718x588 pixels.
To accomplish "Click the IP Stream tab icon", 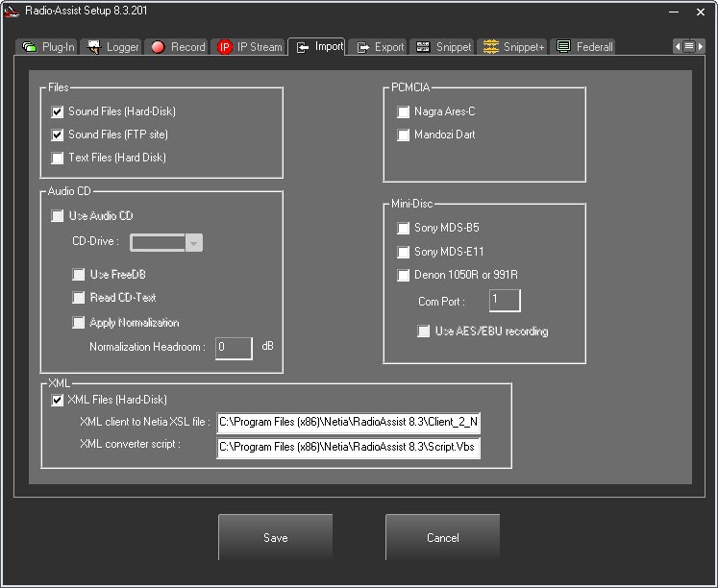I will point(225,47).
